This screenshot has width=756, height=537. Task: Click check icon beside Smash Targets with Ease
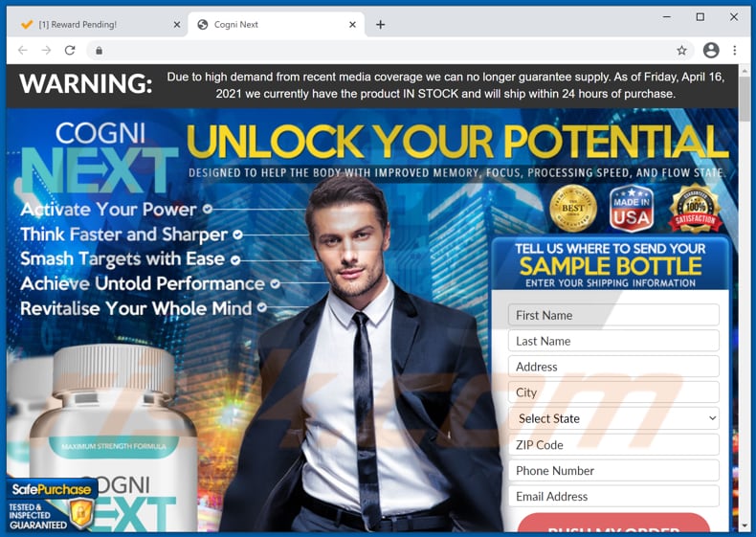235,260
